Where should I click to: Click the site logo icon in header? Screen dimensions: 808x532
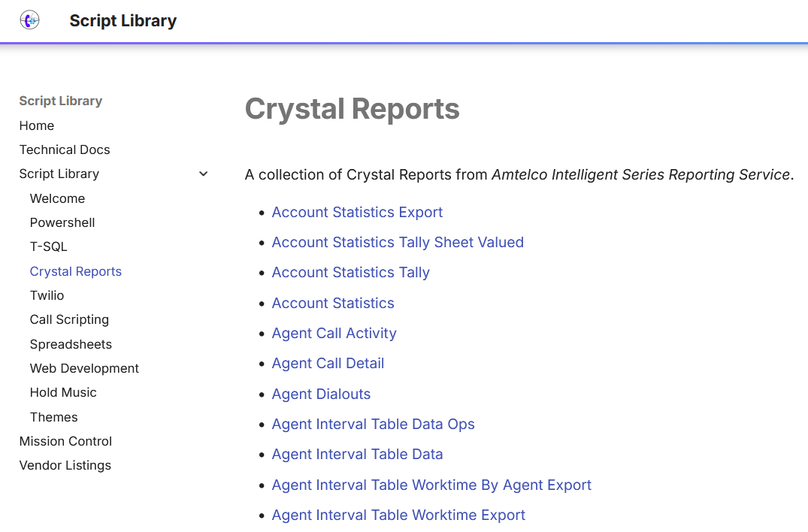[x=30, y=20]
